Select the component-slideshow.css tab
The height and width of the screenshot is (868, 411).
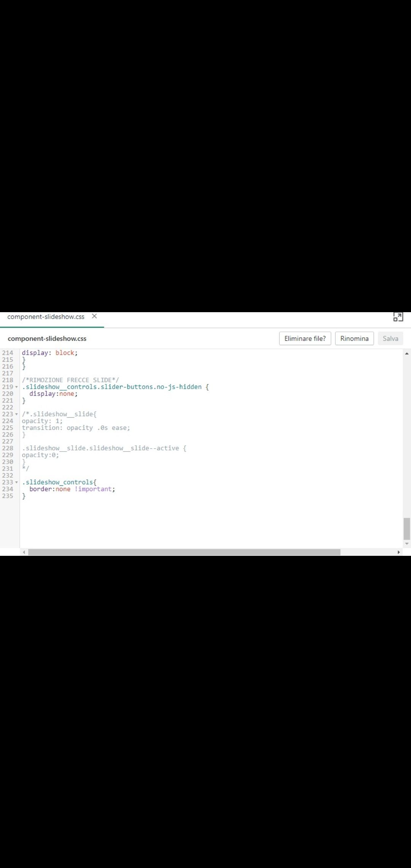coord(46,317)
